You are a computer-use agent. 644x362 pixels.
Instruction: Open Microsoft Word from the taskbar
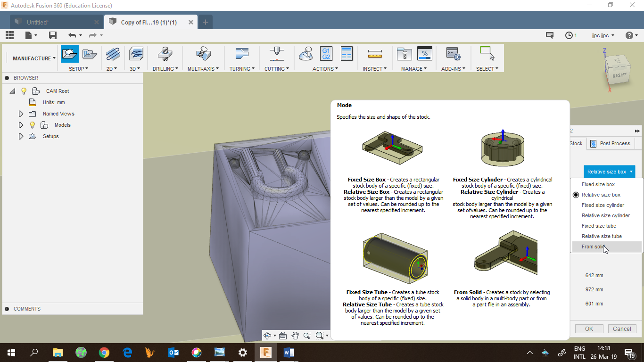point(289,352)
